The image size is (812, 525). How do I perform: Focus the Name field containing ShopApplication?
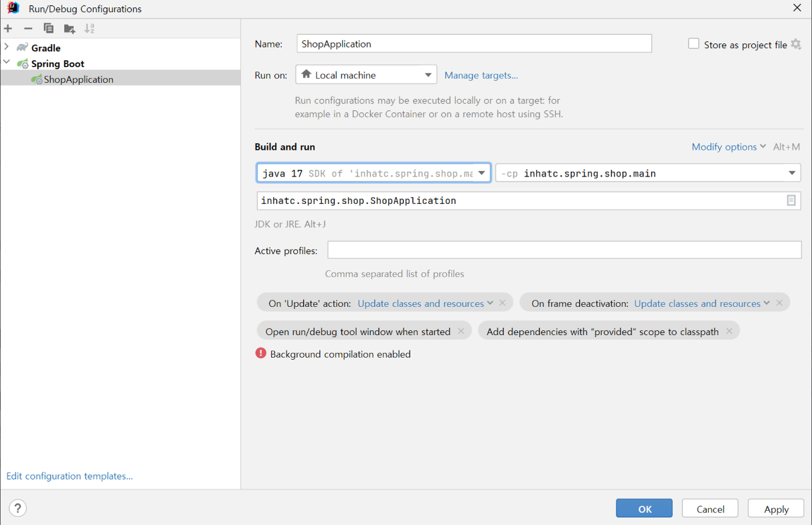coord(474,43)
